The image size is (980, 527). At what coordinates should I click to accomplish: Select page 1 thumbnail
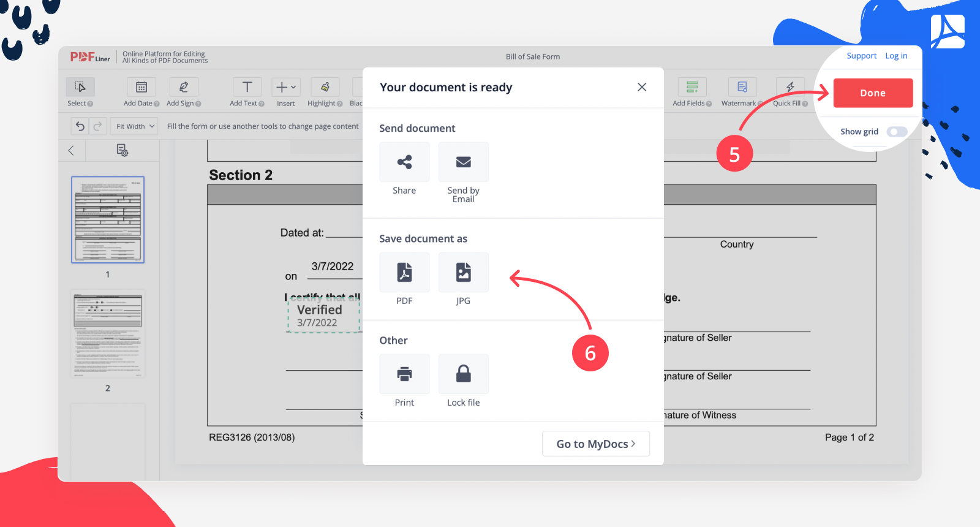[x=108, y=219]
